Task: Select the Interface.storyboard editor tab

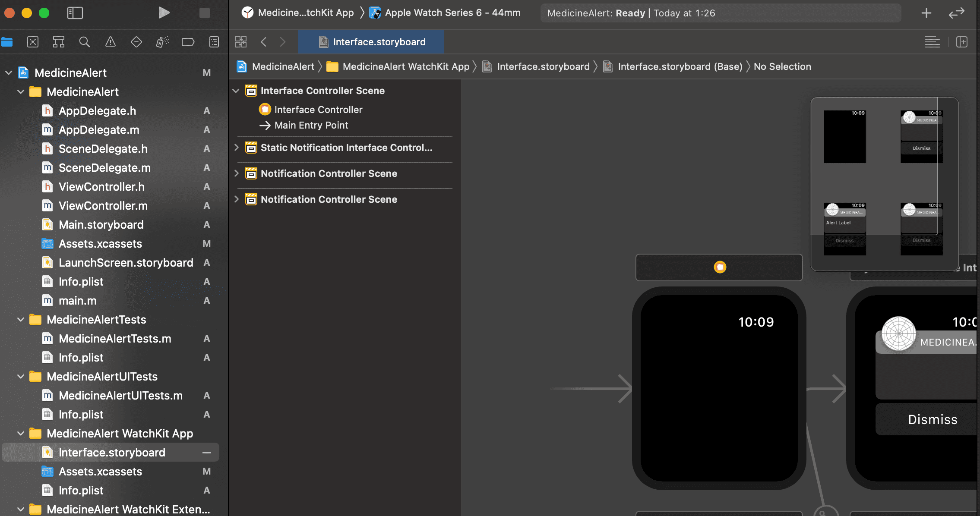Action: 371,42
